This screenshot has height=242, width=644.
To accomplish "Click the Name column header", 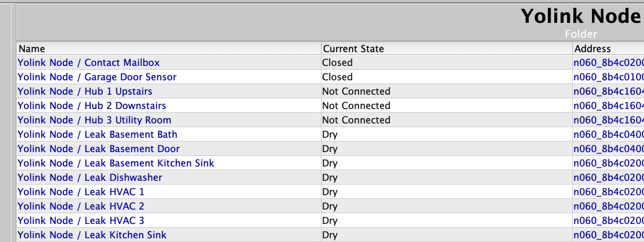I will (32, 49).
